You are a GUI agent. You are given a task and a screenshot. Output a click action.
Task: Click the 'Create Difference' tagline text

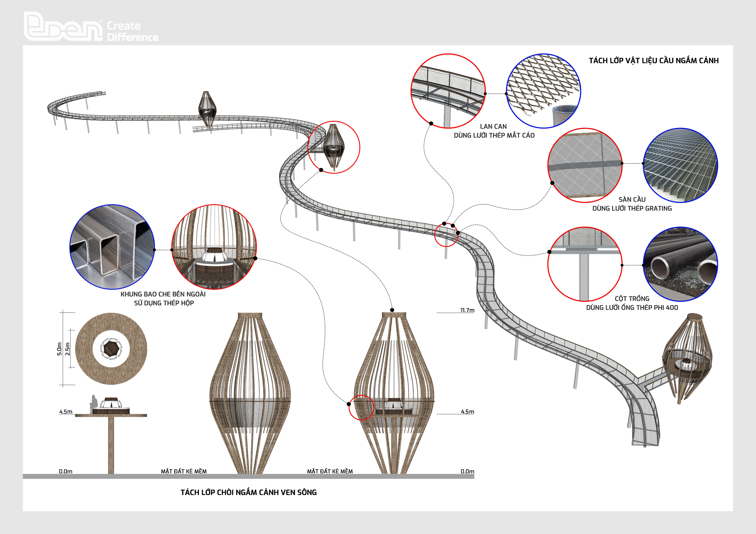[133, 31]
